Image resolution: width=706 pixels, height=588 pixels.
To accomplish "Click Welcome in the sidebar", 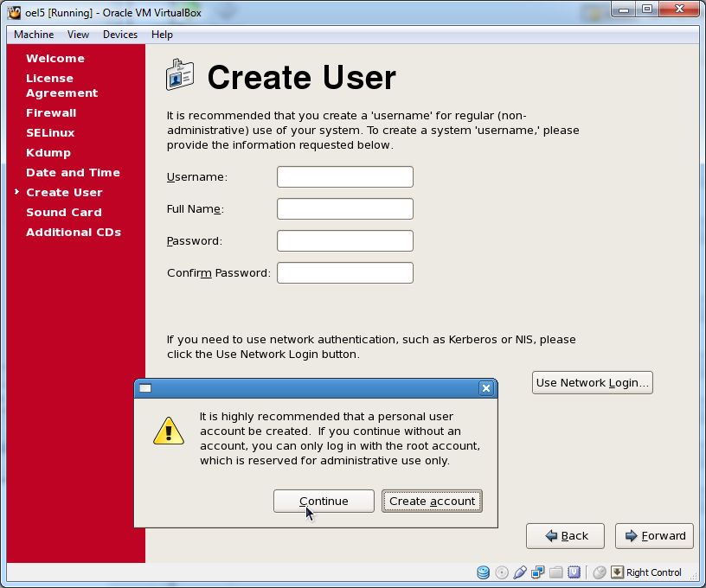I will (x=55, y=59).
